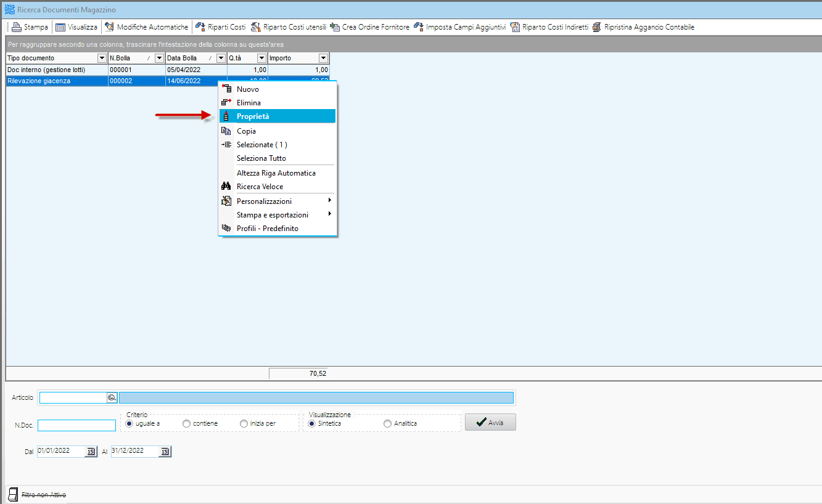Click the Riparto Costi utensili icon

tap(255, 27)
